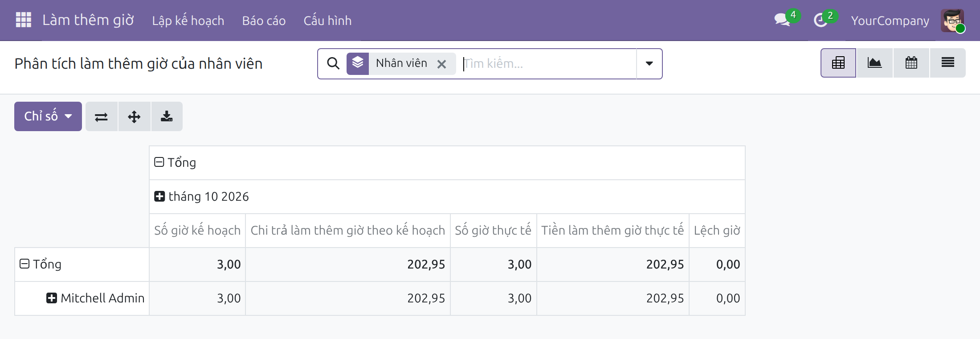Open Mitchell Admin user avatar menu

(x=952, y=21)
